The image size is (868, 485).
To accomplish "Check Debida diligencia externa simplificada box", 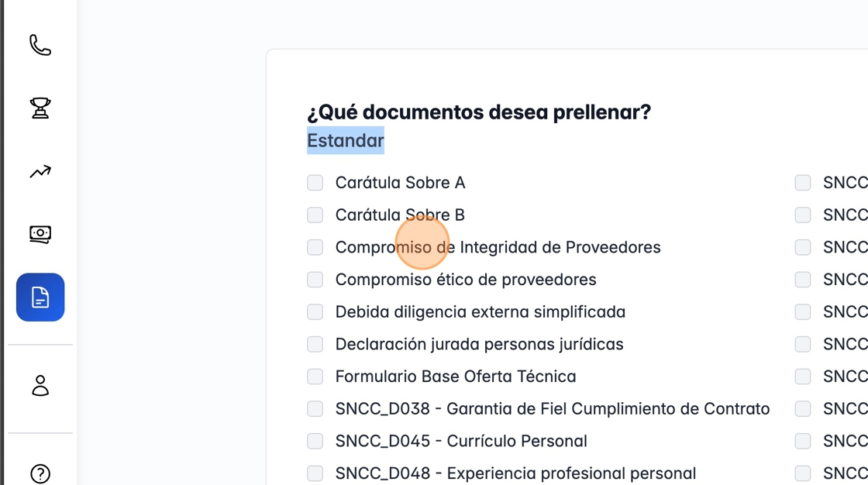I will click(315, 312).
